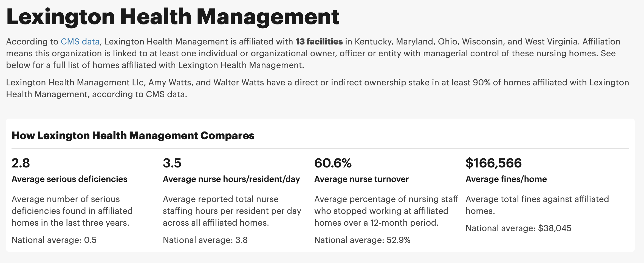Screen dimensions: 644x263
Task: Click the "National average: 0.5" text
Action: (54, 240)
